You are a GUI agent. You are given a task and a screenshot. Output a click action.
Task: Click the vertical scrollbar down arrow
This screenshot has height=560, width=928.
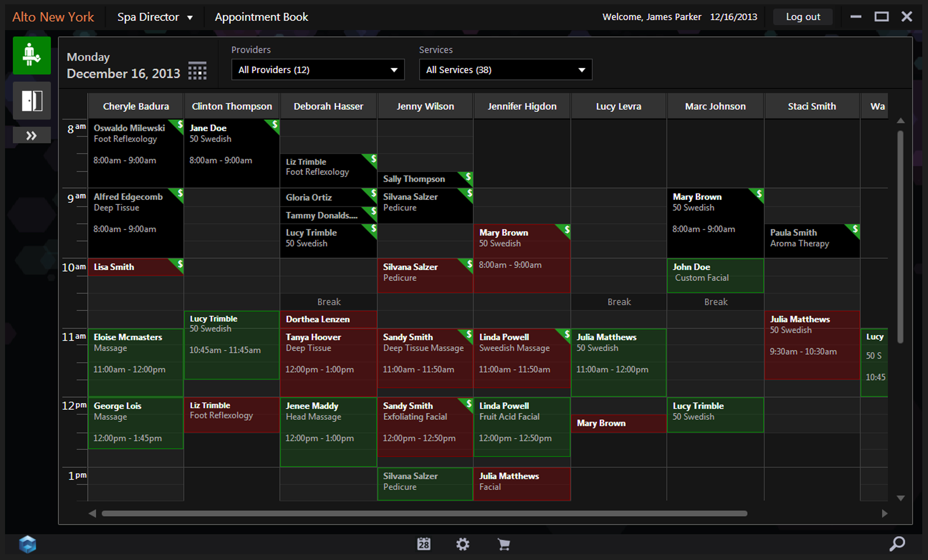coord(900,498)
